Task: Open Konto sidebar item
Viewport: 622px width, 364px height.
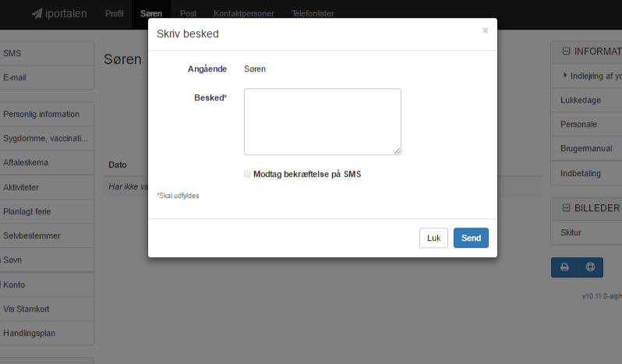Action: pyautogui.click(x=47, y=284)
